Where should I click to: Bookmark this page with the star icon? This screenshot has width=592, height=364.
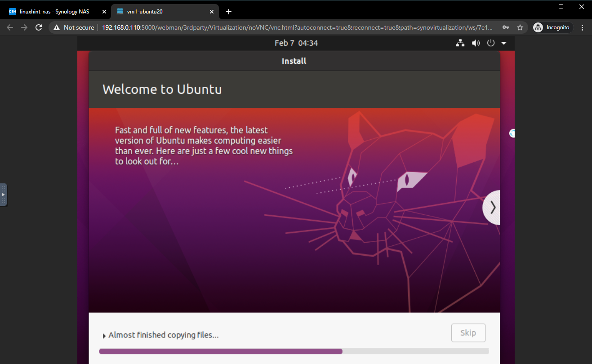click(x=520, y=27)
